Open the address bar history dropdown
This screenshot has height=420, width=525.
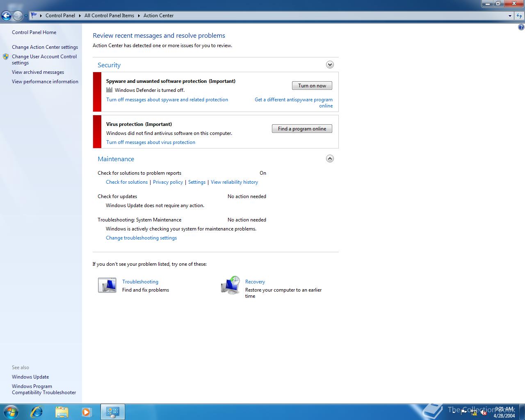[510, 16]
